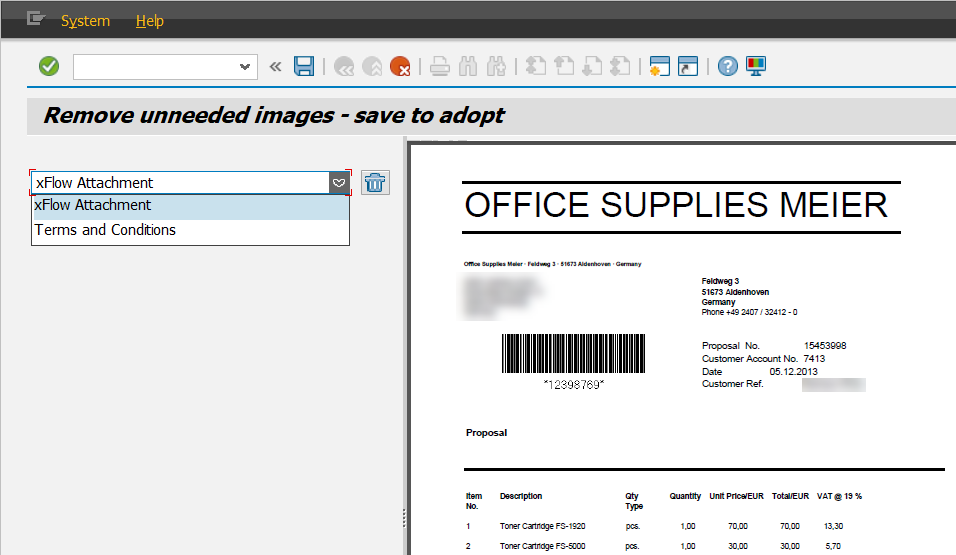Delete attachment using the trash can icon
The width and height of the screenshot is (956, 555).
pos(375,182)
